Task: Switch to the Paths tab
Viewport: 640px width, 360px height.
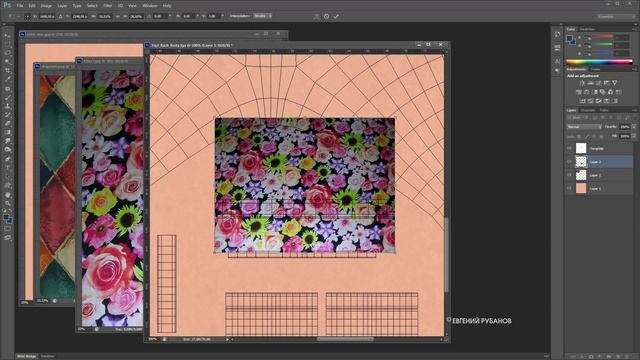Action: coord(604,110)
